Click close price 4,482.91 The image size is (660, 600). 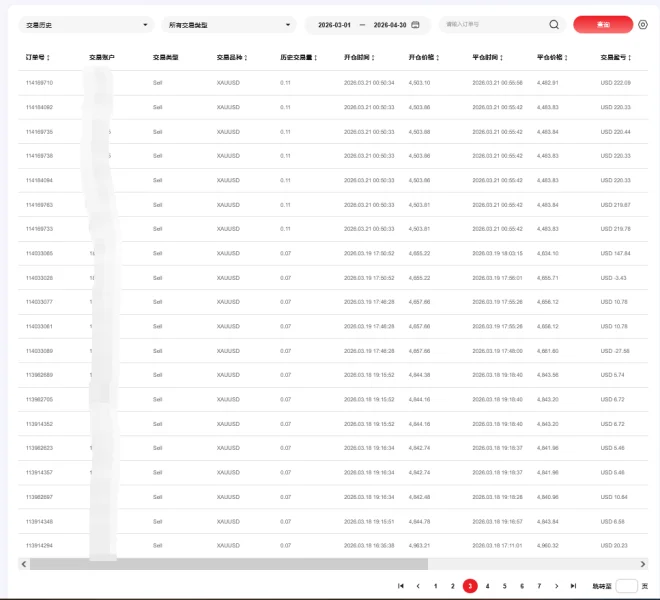point(548,83)
